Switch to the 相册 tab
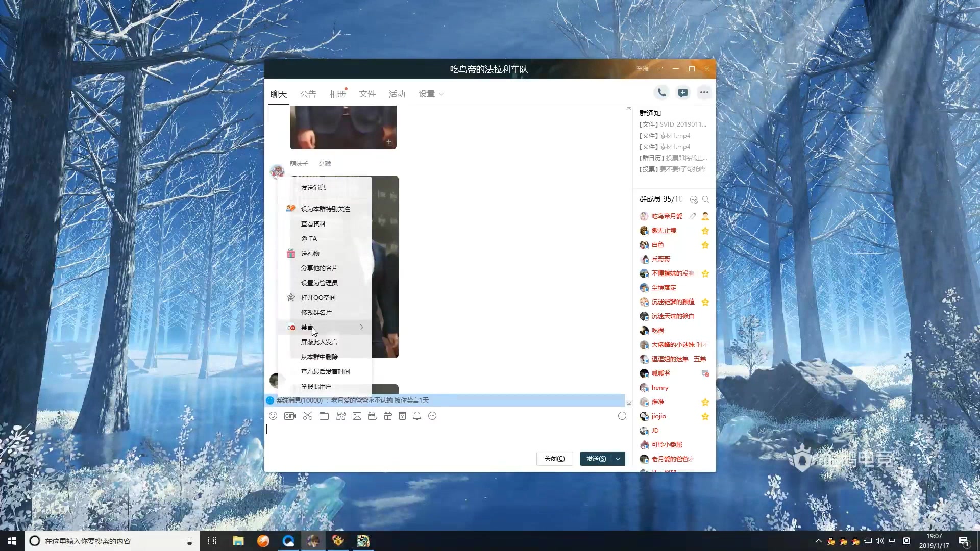This screenshot has height=551, width=980. 337,94
